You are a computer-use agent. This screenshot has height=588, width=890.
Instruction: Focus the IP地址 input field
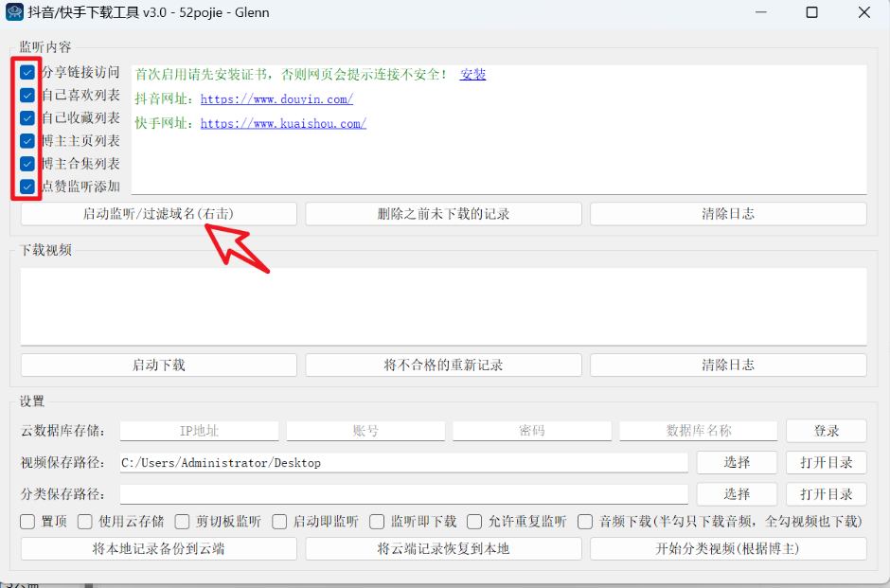(199, 431)
